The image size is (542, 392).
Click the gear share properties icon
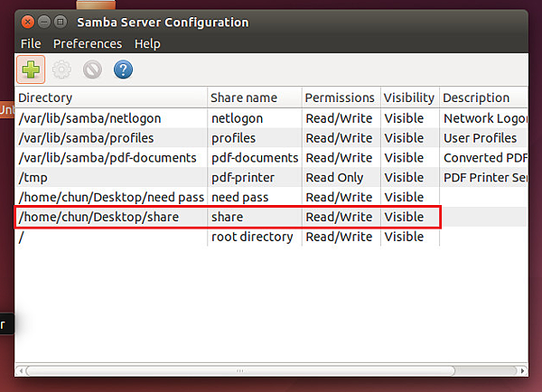click(x=61, y=69)
